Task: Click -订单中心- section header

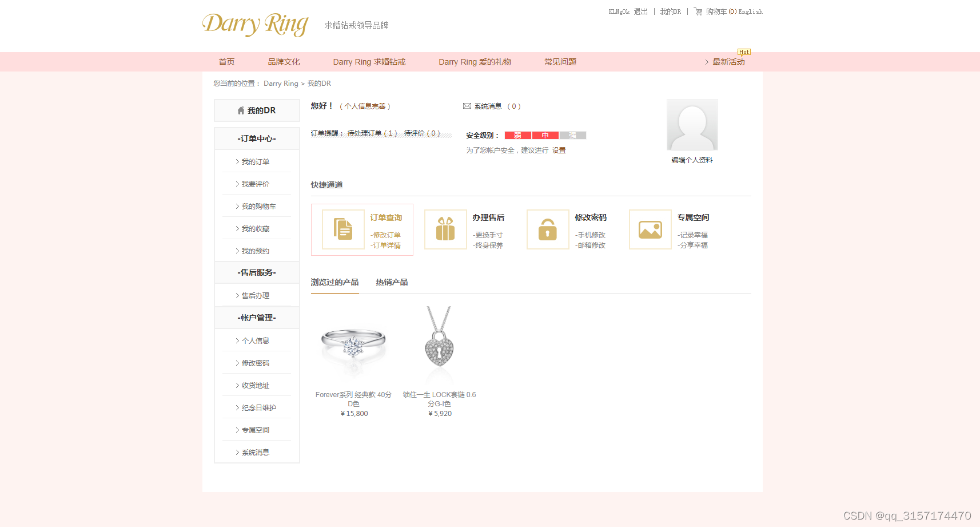Action: click(257, 138)
